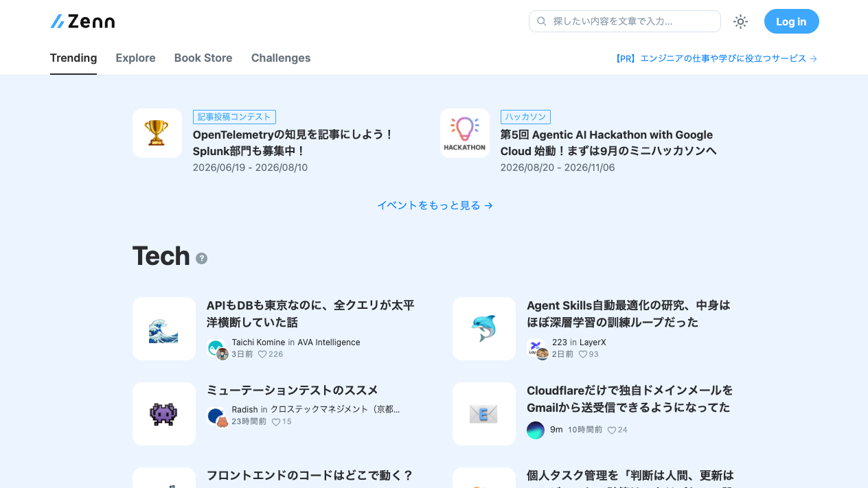Click the 2026/06/19 - 2026/08/10 date text
This screenshot has height=488, width=868.
(250, 167)
